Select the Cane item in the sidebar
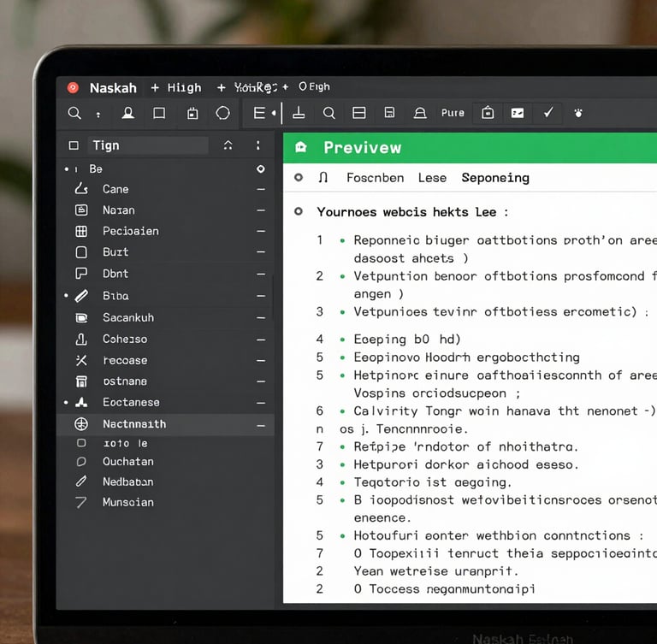Viewport: 657px width, 644px height. click(115, 189)
